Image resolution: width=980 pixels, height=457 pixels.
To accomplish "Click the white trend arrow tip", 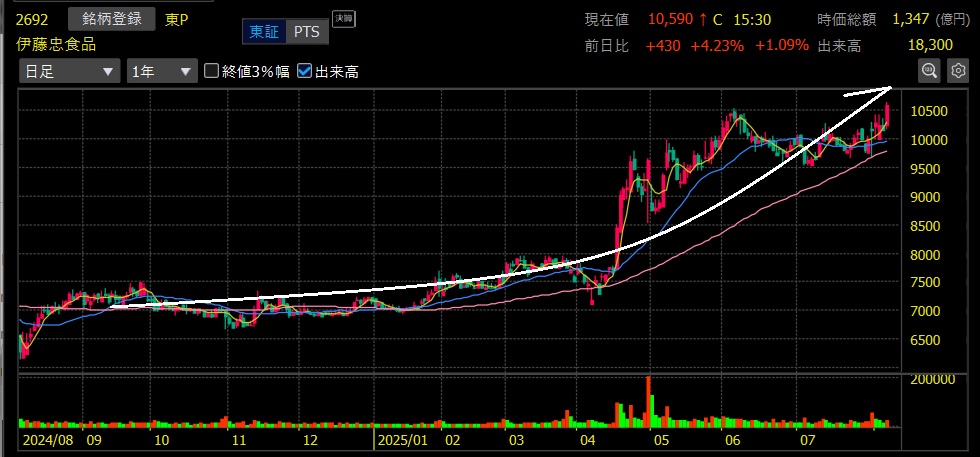I will pos(889,89).
